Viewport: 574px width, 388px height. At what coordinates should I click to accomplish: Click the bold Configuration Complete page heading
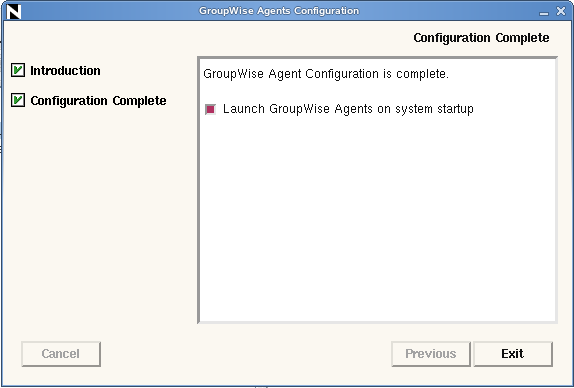coord(481,38)
